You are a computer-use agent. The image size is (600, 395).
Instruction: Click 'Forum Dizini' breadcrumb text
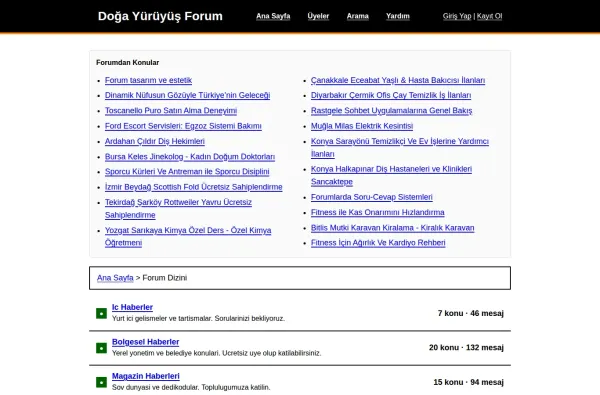[165, 278]
